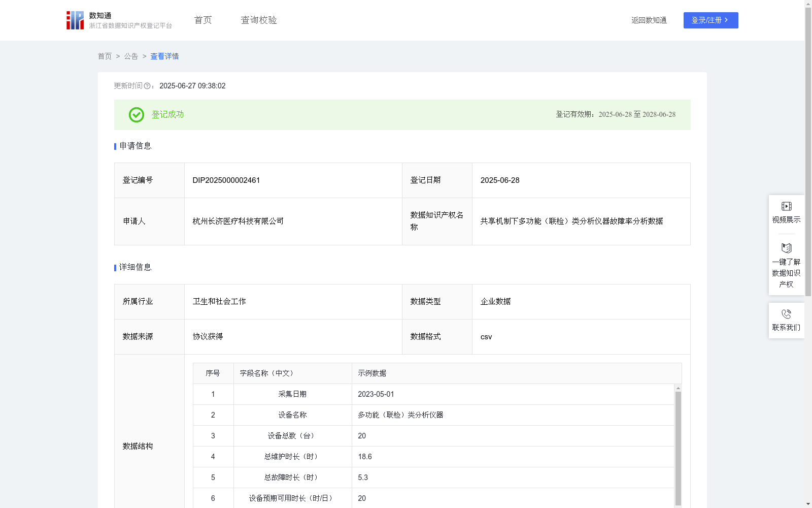Click the 设备预期可用时长（时/日） field name
The width and height of the screenshot is (812, 508).
(292, 498)
